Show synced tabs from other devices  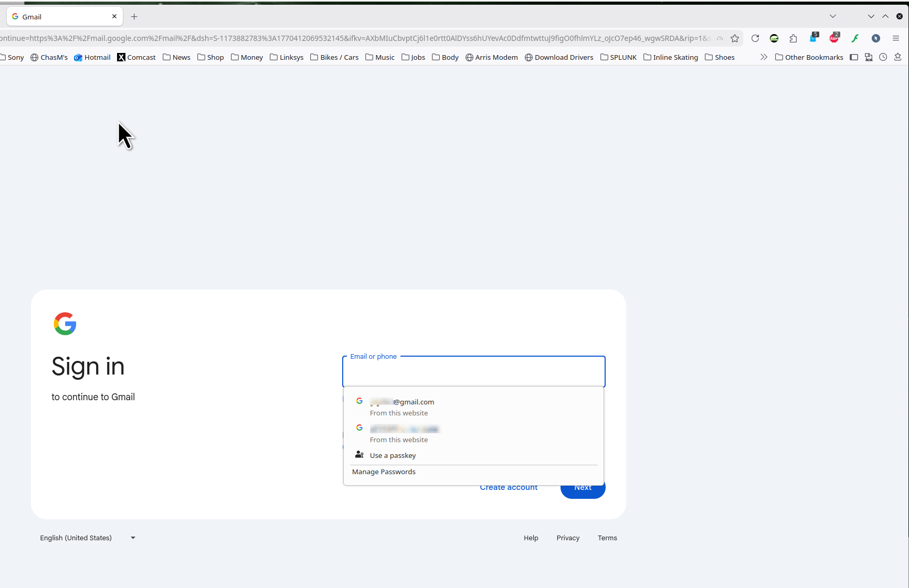click(x=869, y=57)
